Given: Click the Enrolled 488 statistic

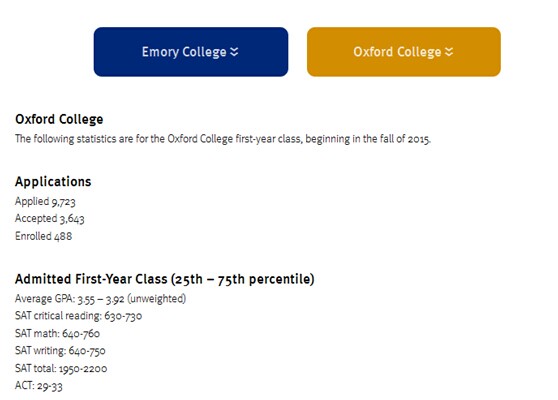Looking at the screenshot, I should [x=43, y=236].
